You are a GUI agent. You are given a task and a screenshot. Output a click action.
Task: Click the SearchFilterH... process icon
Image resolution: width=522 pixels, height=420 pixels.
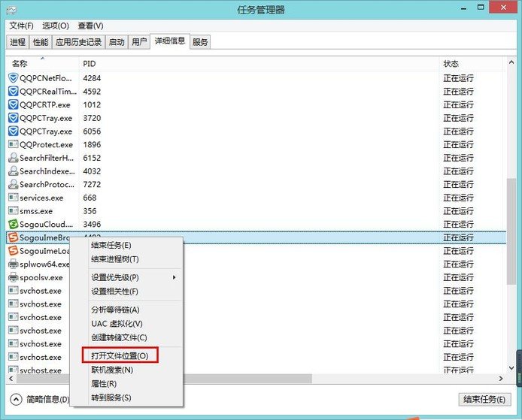pyautogui.click(x=13, y=158)
